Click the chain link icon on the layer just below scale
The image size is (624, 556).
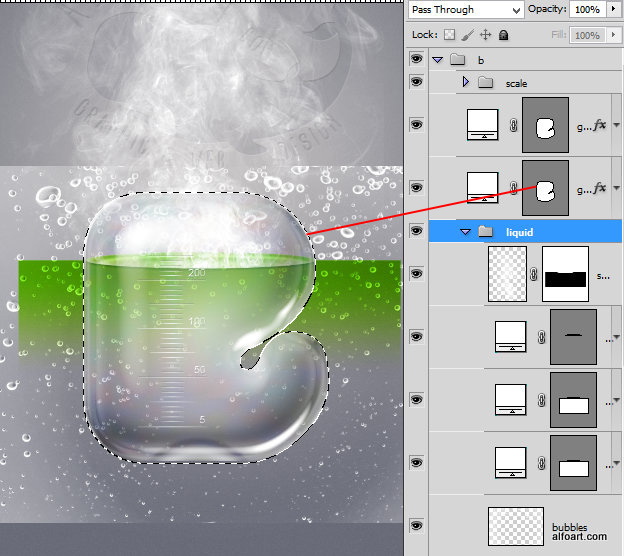[513, 125]
